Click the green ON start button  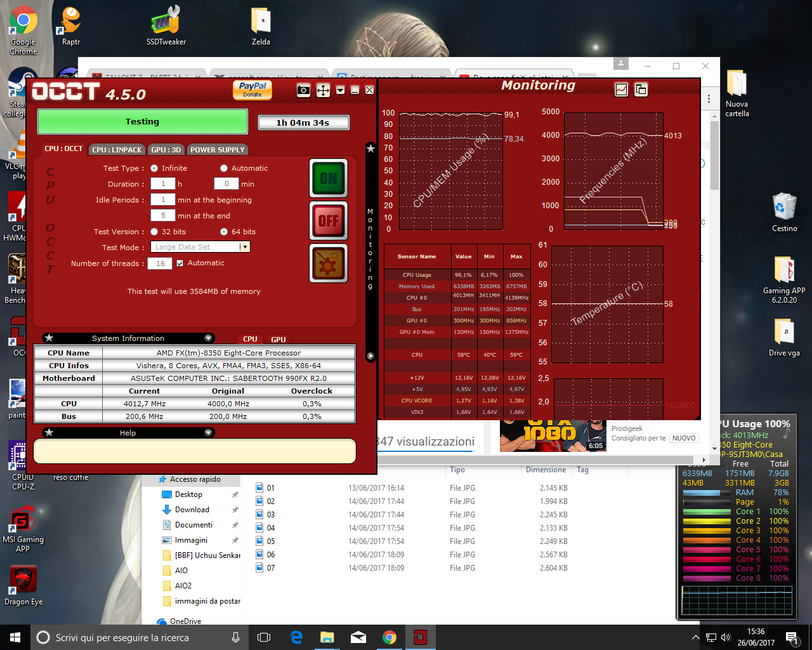pyautogui.click(x=329, y=178)
